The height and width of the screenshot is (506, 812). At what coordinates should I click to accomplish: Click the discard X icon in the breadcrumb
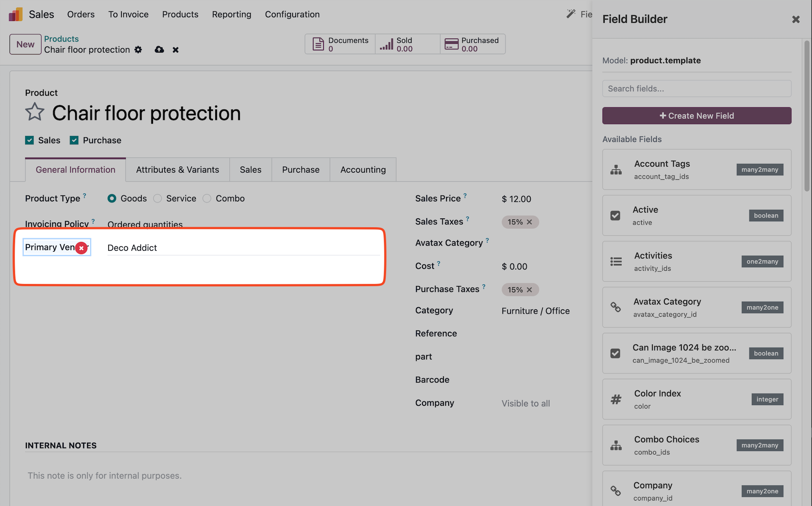pos(176,50)
